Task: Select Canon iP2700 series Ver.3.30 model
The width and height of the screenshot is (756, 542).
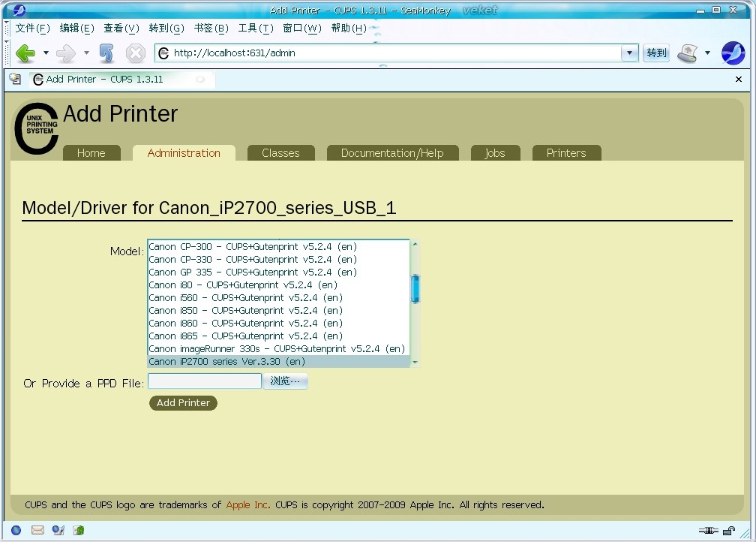Action: pos(279,362)
